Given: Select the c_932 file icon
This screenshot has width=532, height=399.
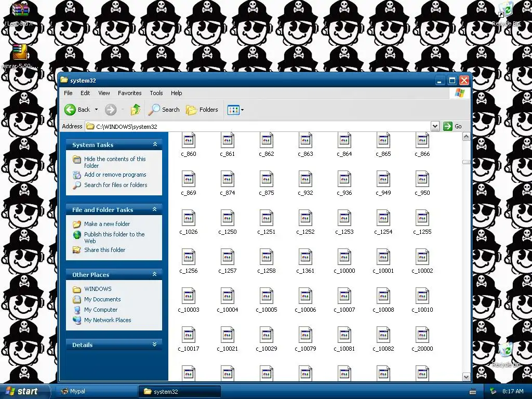Looking at the screenshot, I should tap(305, 179).
